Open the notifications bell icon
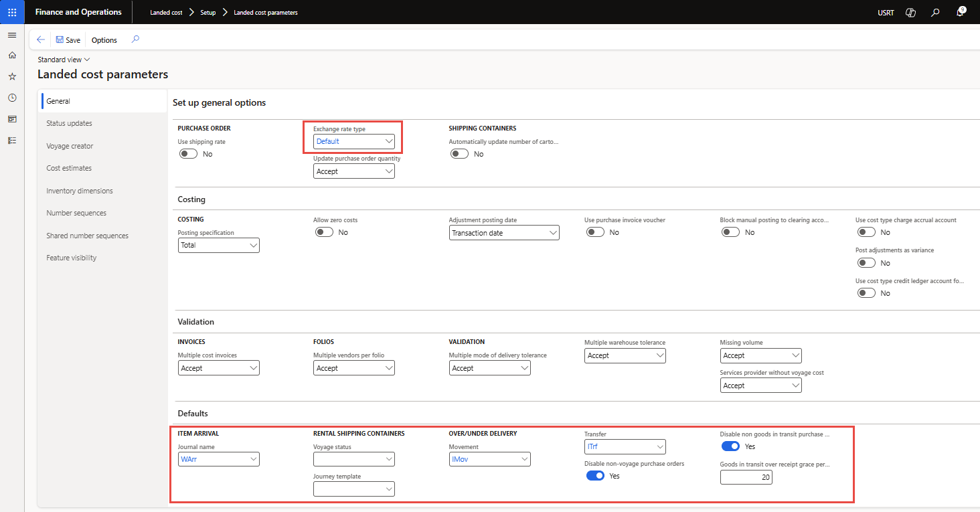 coord(960,13)
